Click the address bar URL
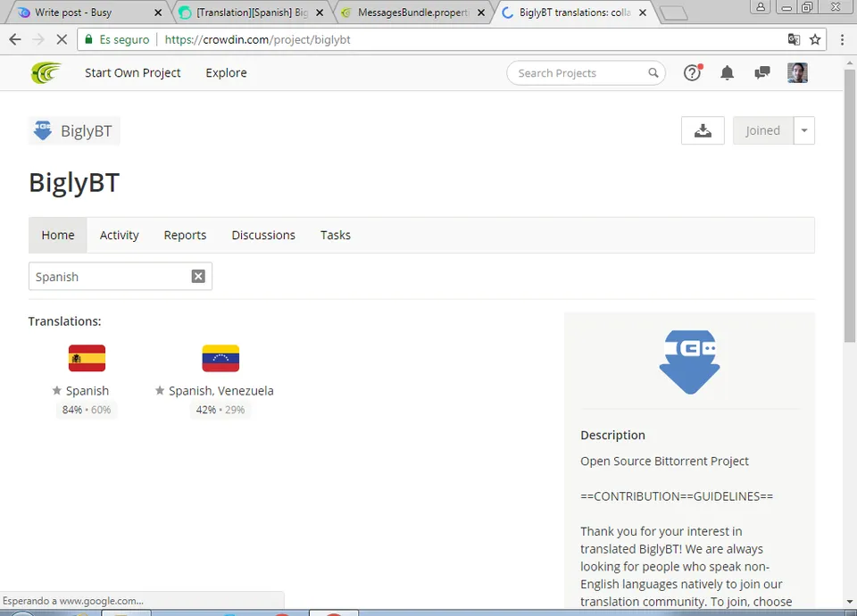This screenshot has height=616, width=857. pyautogui.click(x=257, y=40)
